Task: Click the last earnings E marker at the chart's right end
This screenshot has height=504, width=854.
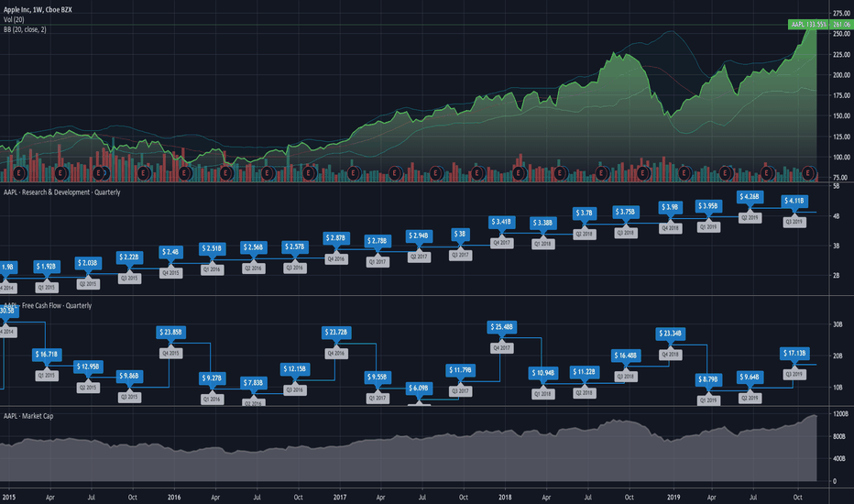Action: click(x=809, y=173)
